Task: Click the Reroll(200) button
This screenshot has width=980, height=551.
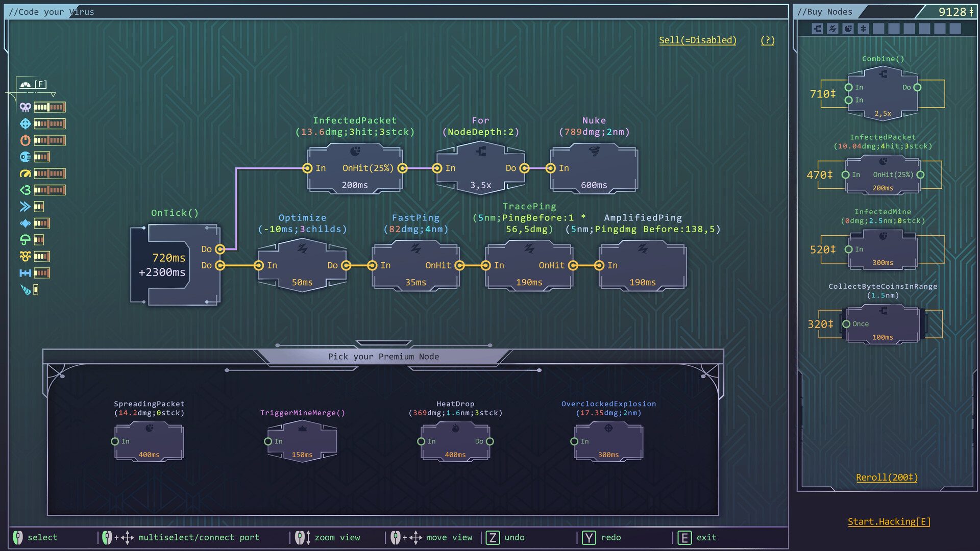Action: (887, 478)
